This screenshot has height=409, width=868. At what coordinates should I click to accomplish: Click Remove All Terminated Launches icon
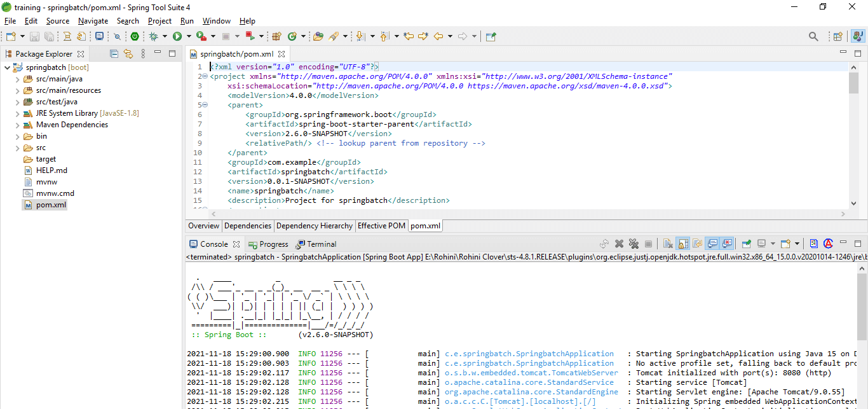[x=634, y=244]
